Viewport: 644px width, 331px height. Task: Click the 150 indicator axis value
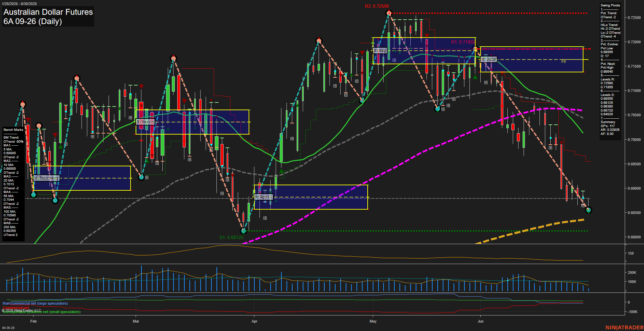point(631,253)
